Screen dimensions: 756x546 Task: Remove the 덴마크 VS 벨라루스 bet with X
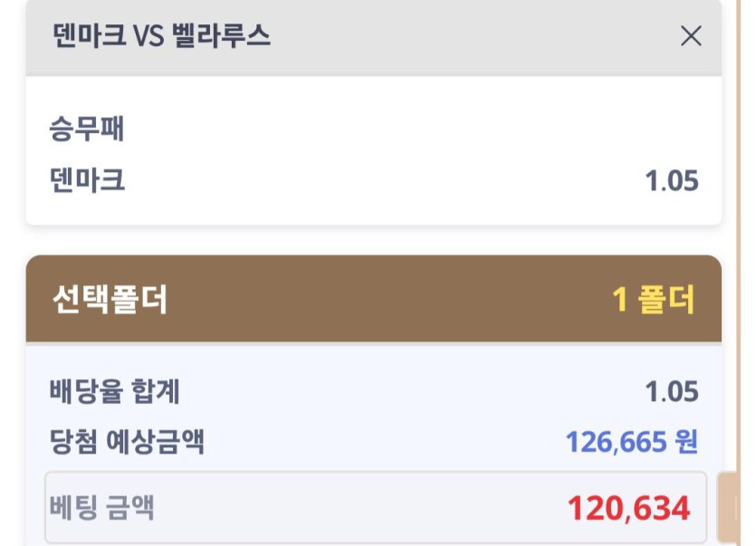pyautogui.click(x=691, y=36)
